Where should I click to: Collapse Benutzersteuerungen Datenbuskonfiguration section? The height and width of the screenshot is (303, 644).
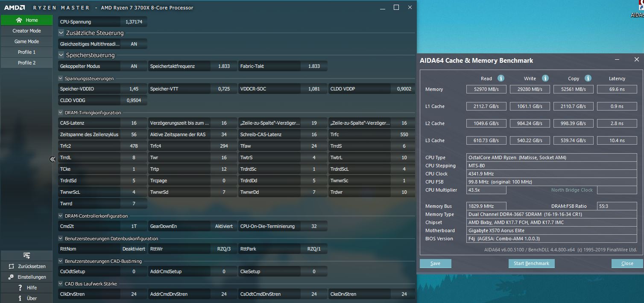point(61,239)
